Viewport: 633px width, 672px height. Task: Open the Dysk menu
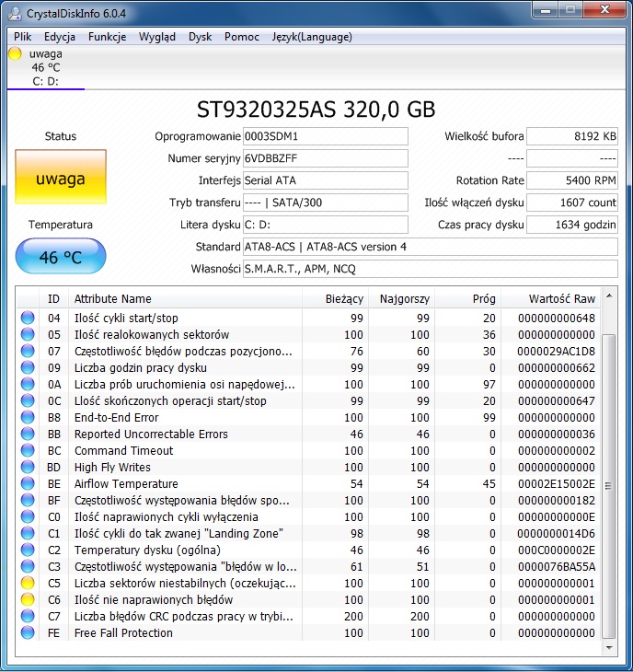pyautogui.click(x=200, y=37)
